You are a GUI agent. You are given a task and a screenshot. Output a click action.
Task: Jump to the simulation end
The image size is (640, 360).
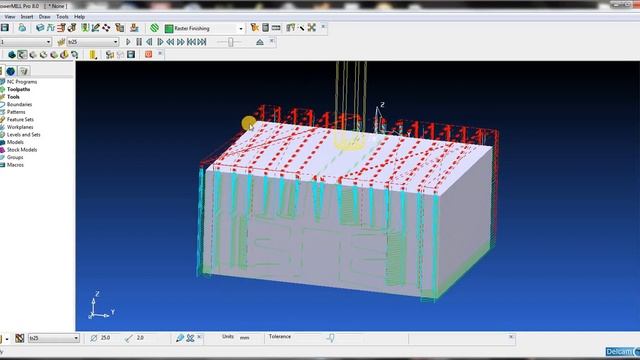pos(202,42)
